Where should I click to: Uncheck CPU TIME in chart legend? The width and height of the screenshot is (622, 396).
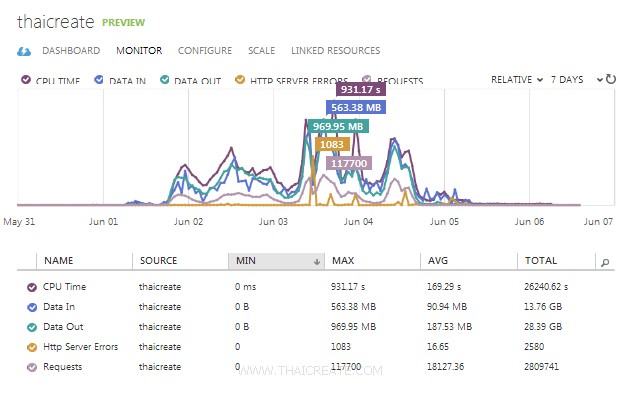pyautogui.click(x=26, y=80)
